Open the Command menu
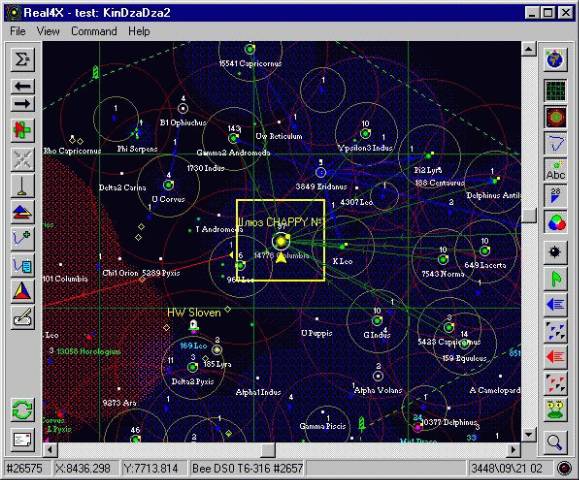The width and height of the screenshot is (579, 480). pos(94,31)
